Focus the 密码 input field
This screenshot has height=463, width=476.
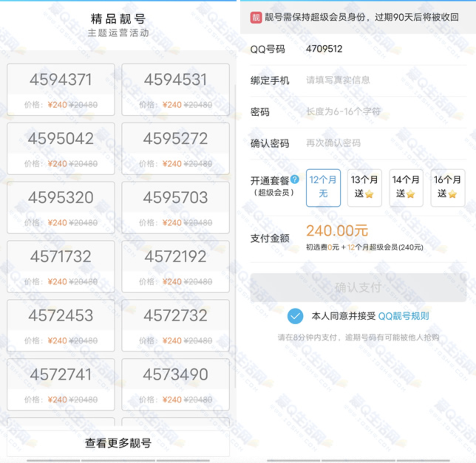click(x=386, y=112)
